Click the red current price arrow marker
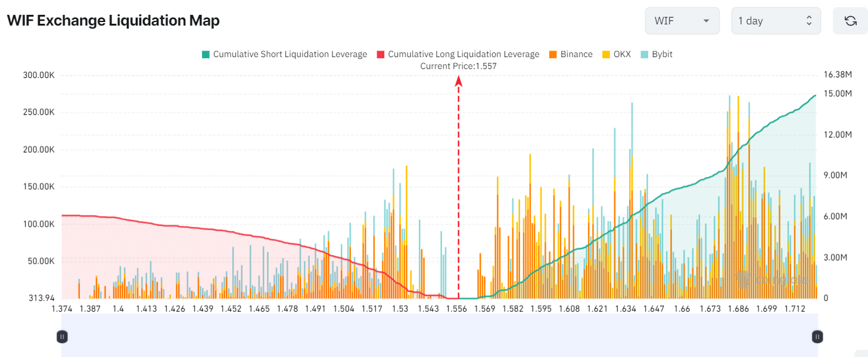 (x=459, y=83)
